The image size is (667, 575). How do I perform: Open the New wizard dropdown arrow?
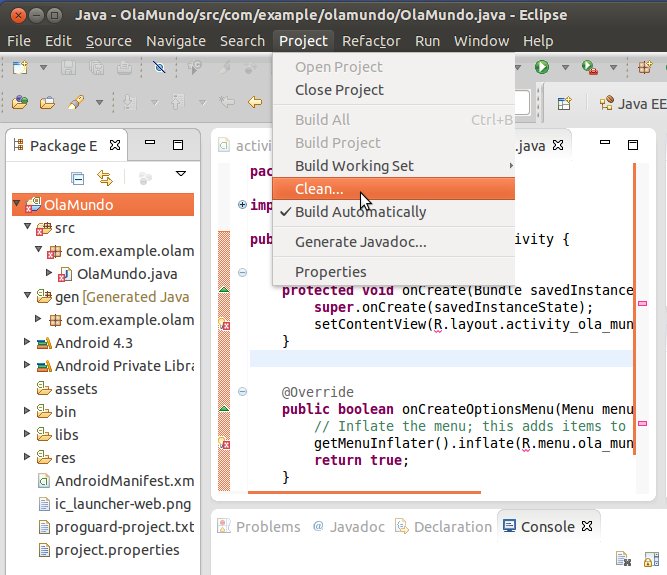[43, 67]
